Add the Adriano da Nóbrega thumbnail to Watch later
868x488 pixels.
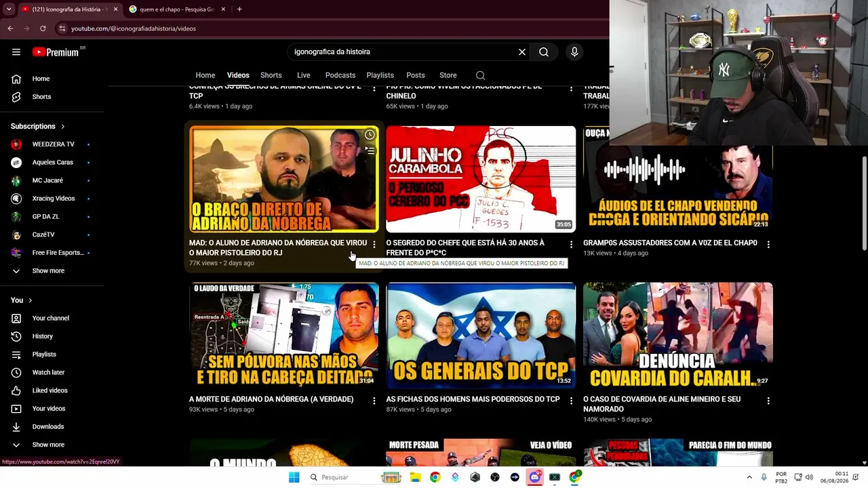pos(370,135)
